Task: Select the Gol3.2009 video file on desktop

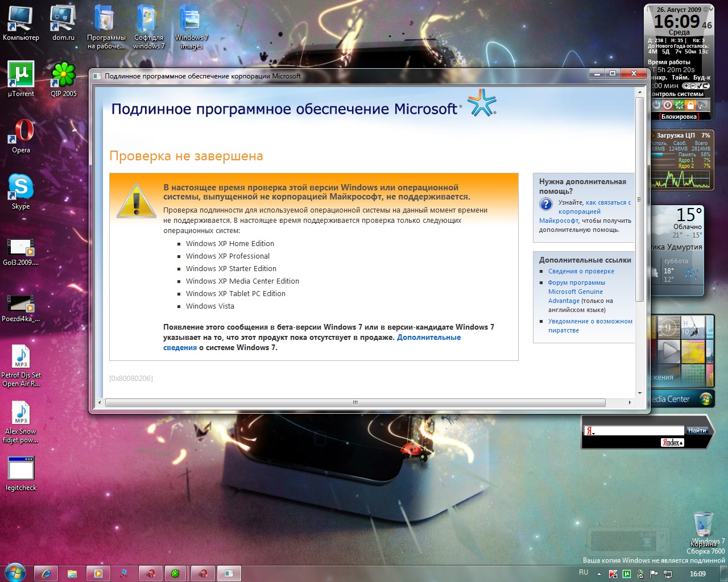Action: [x=21, y=252]
